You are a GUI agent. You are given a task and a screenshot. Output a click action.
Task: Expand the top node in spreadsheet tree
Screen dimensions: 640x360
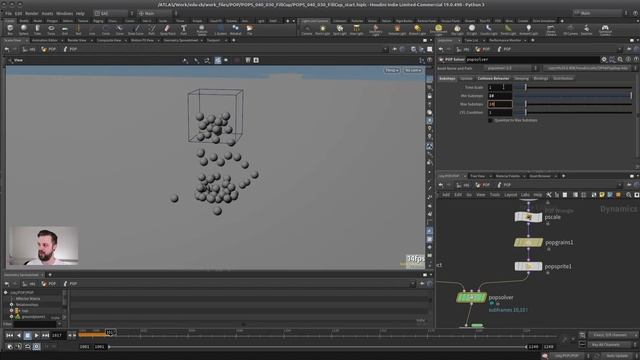click(6, 293)
